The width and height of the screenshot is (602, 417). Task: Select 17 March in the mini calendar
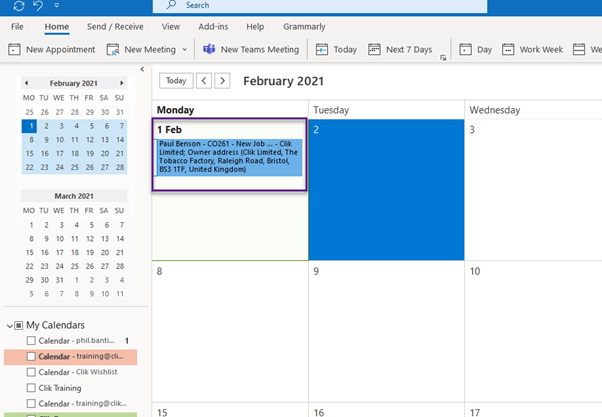60,253
